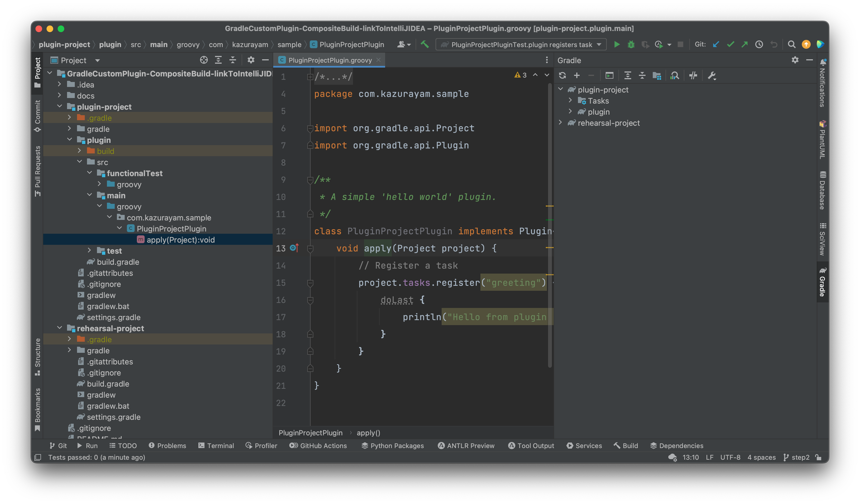Reload all Gradle projects
This screenshot has width=860, height=504.
[x=562, y=75]
